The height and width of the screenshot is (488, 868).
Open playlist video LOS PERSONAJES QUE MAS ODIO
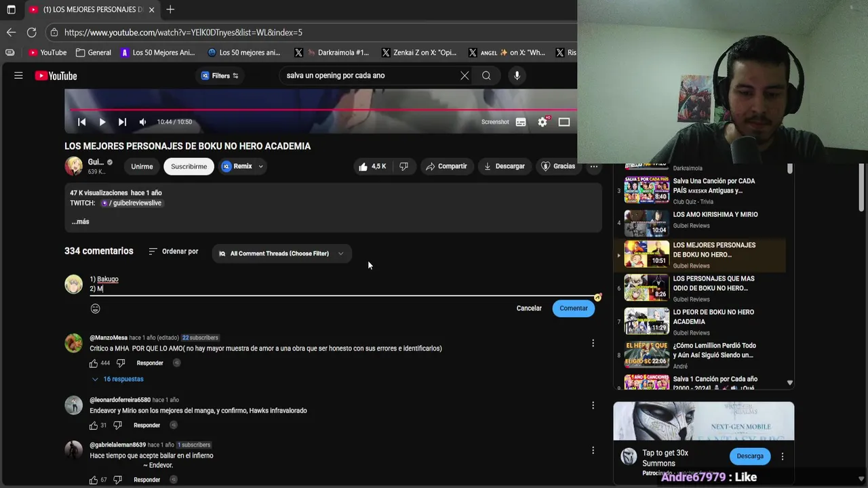[x=701, y=289]
